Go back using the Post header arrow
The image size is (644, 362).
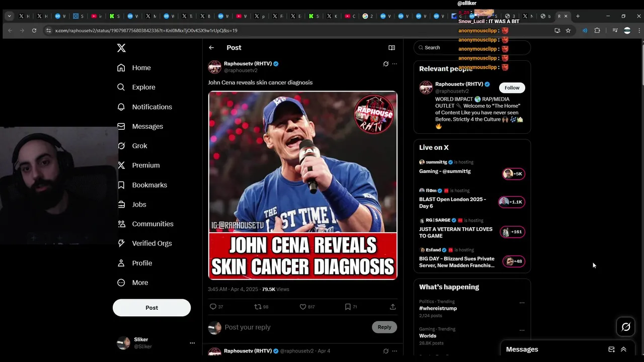tap(211, 48)
